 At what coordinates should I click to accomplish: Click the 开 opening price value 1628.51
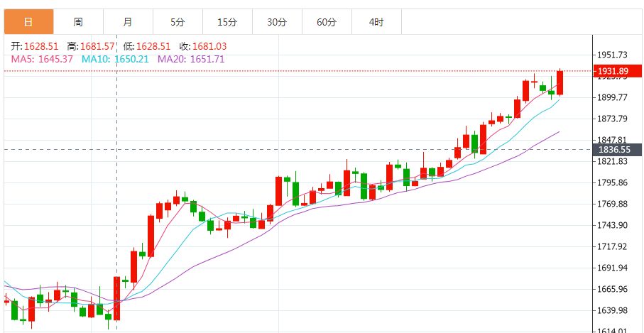pyautogui.click(x=41, y=46)
